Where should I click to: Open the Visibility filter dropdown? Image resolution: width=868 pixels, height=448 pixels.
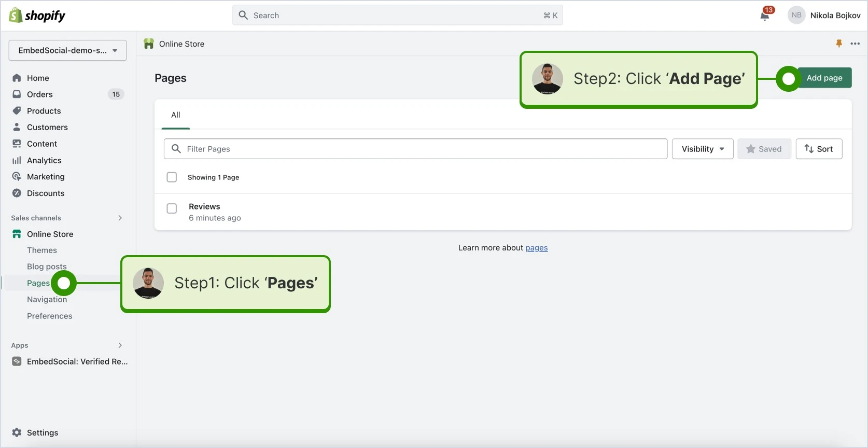[x=703, y=149]
